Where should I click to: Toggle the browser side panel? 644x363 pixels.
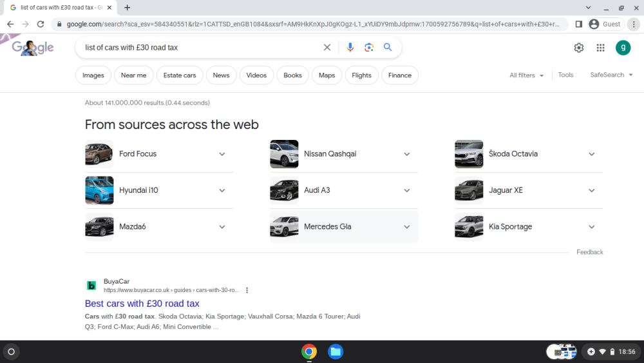point(579,25)
